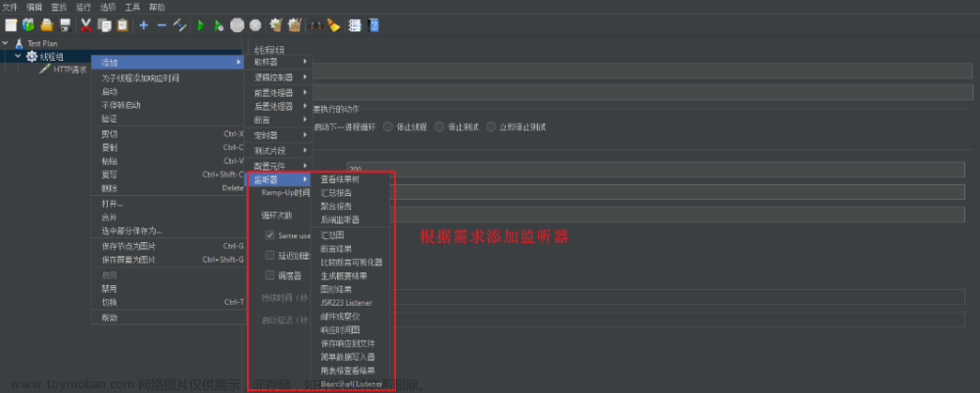Open the 工具 menu in menu bar
Screen dimensions: 980x393
[132, 8]
